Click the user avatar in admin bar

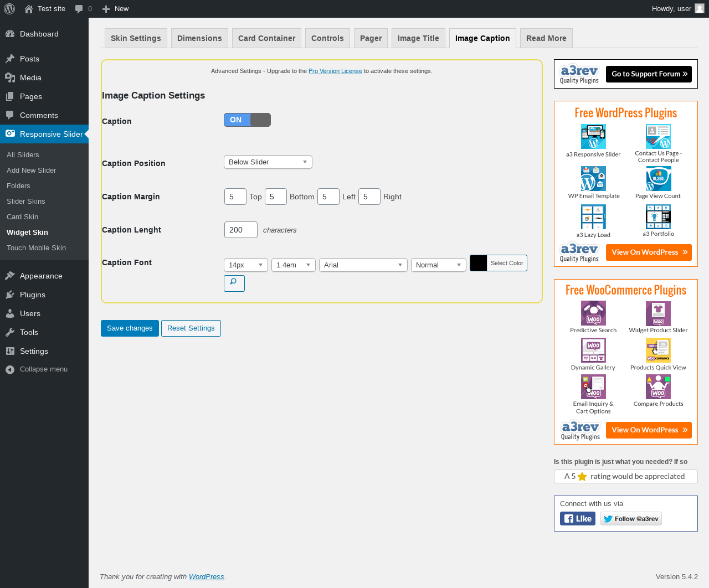coord(700,9)
